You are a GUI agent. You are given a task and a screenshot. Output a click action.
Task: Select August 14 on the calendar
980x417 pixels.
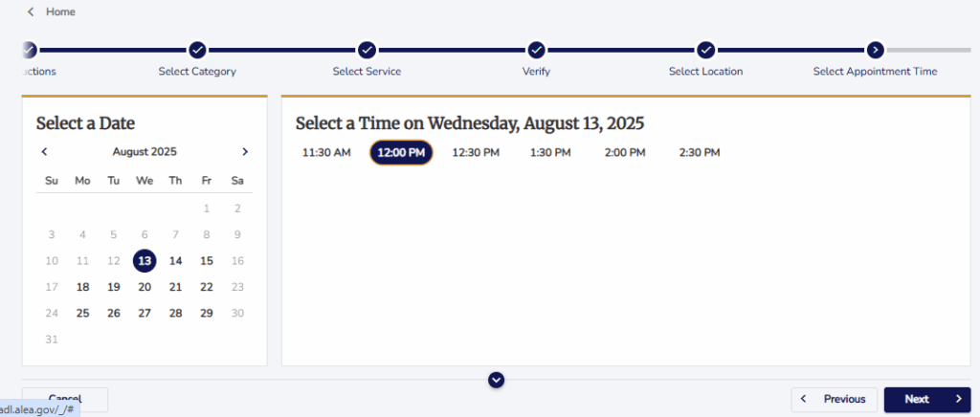click(176, 261)
